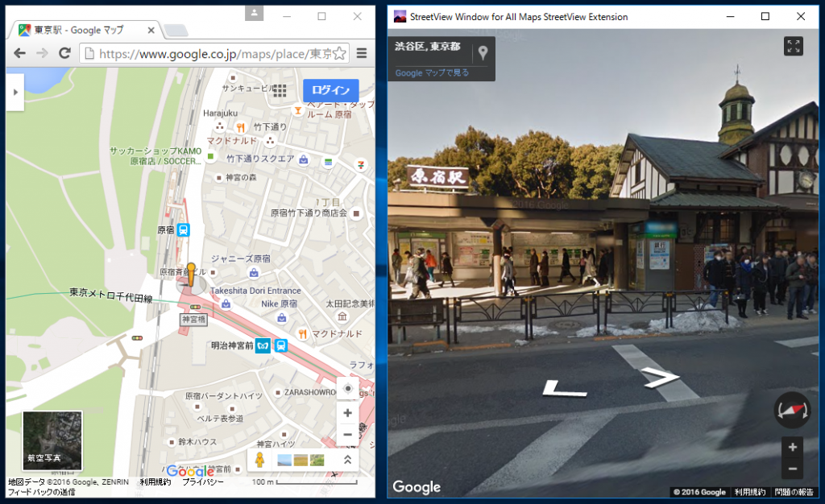This screenshot has height=504, width=825.
Task: Go back using the browser back arrow
Action: click(19, 54)
